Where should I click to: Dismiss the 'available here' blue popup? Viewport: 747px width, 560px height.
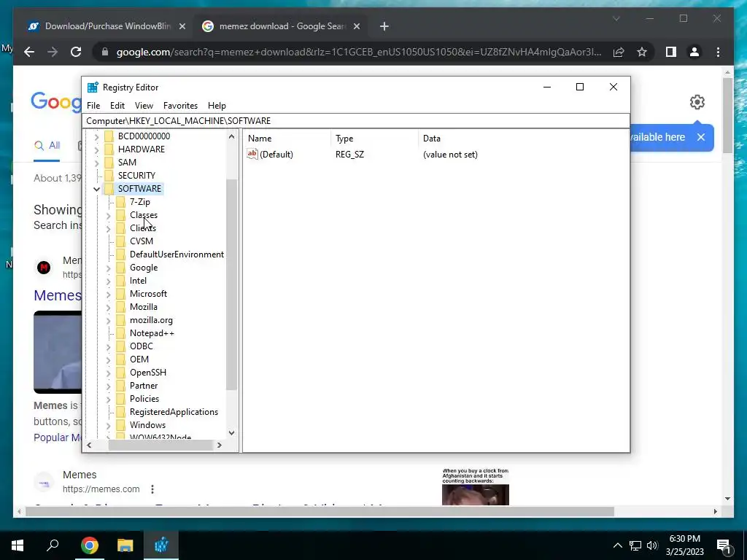(x=701, y=137)
